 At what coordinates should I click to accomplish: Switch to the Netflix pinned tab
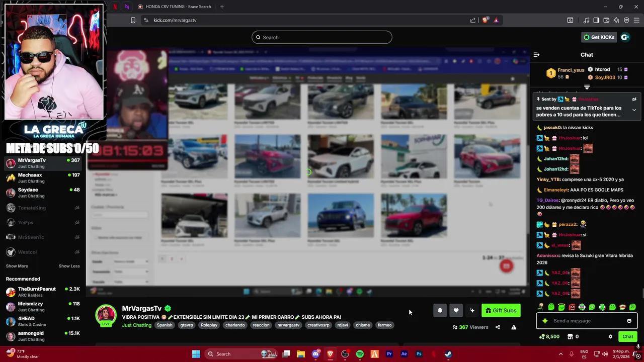coord(115,7)
